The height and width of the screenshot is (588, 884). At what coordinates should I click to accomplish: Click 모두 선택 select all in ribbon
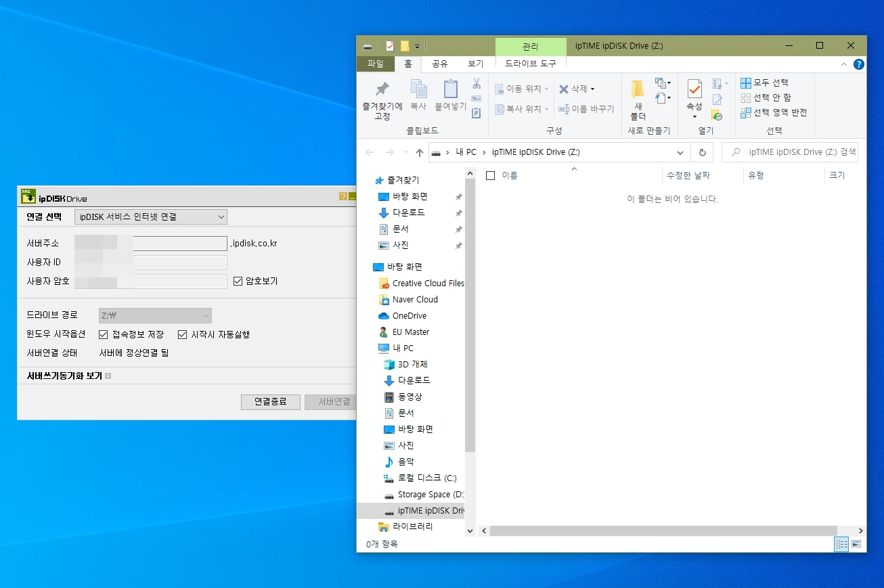(x=764, y=83)
